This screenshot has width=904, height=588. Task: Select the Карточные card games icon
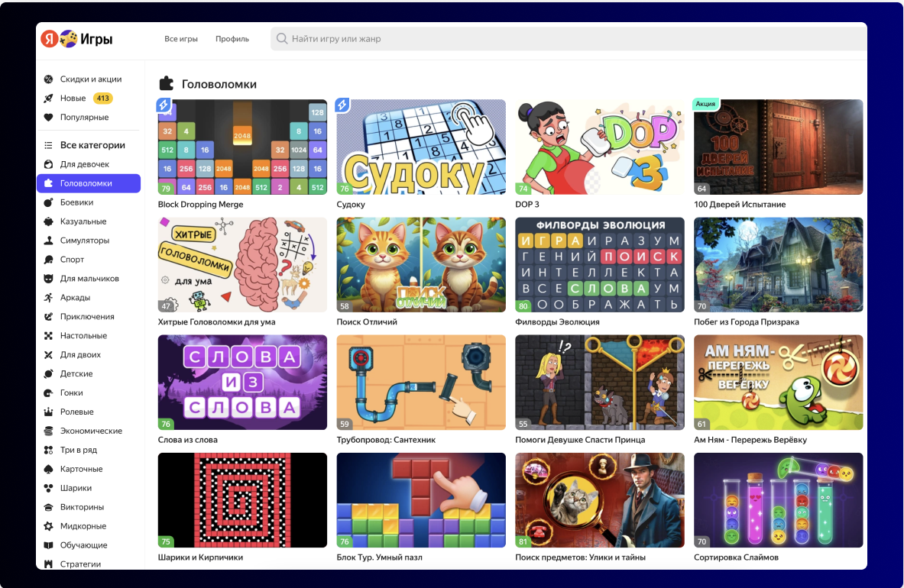49,469
